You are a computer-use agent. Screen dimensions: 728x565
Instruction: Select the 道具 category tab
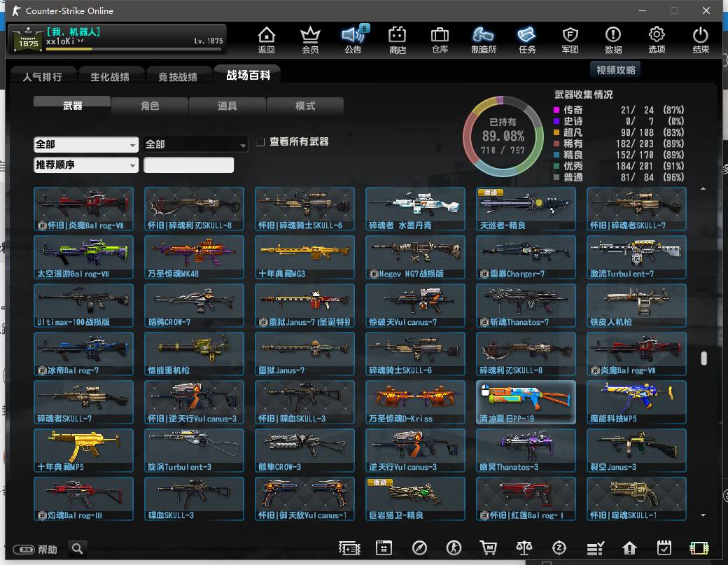click(x=227, y=106)
